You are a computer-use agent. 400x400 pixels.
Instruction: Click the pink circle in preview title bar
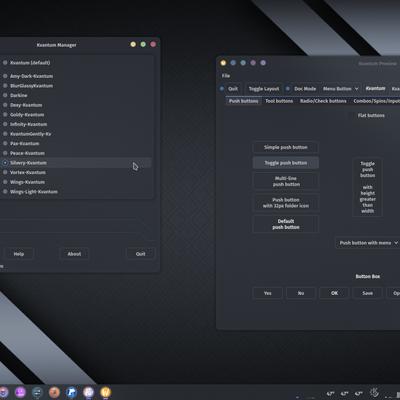(253, 63)
